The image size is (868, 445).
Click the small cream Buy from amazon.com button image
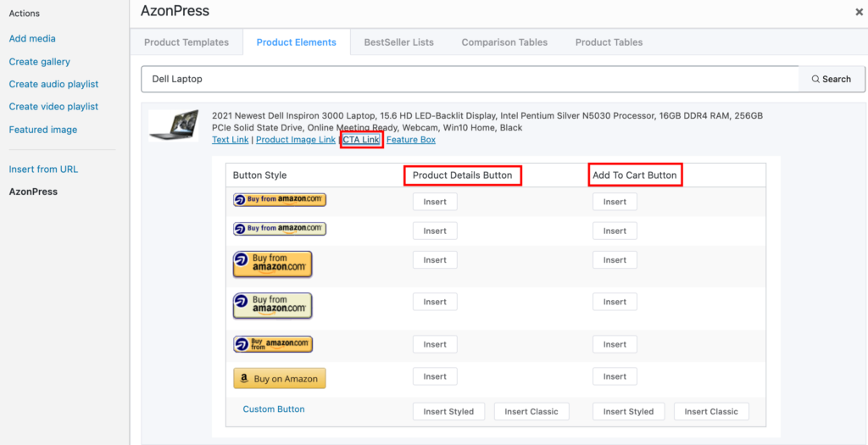tap(280, 229)
